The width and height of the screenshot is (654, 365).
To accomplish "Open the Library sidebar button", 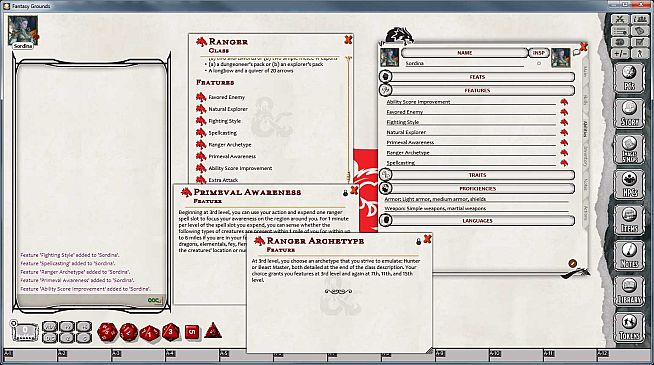I will coord(629,291).
